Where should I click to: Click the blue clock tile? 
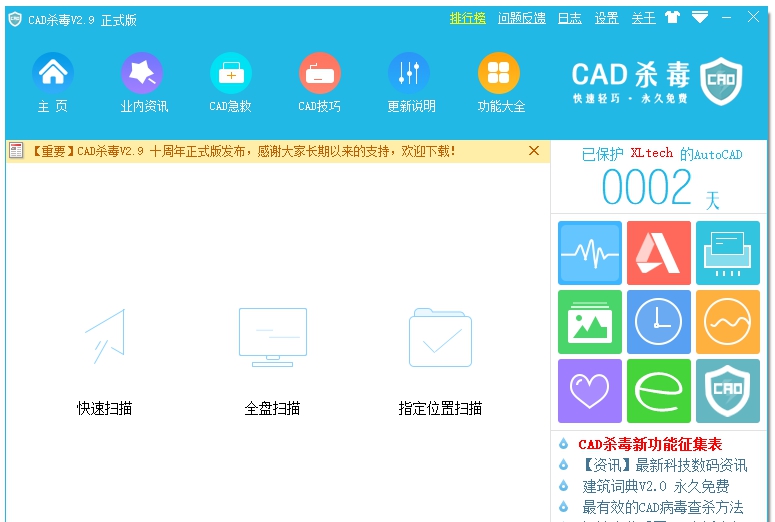pos(659,322)
